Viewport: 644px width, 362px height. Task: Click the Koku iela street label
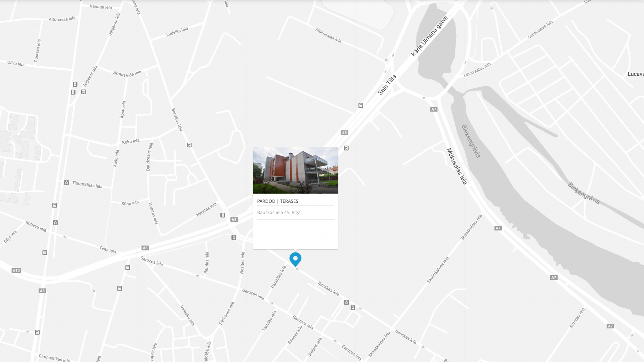[x=131, y=141]
